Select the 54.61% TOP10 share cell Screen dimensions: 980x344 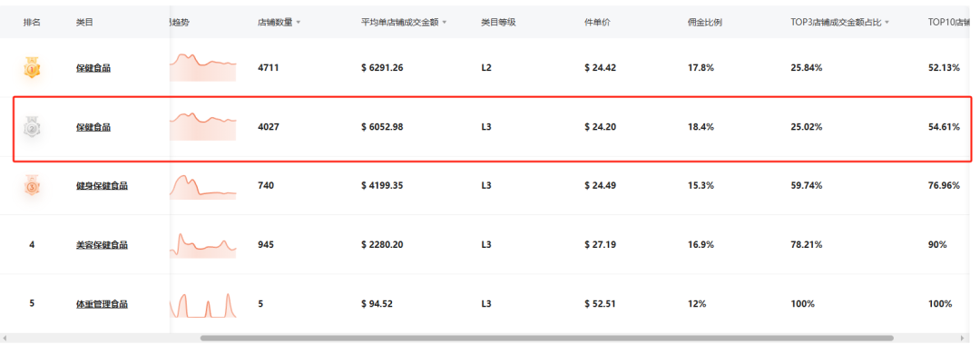(944, 127)
